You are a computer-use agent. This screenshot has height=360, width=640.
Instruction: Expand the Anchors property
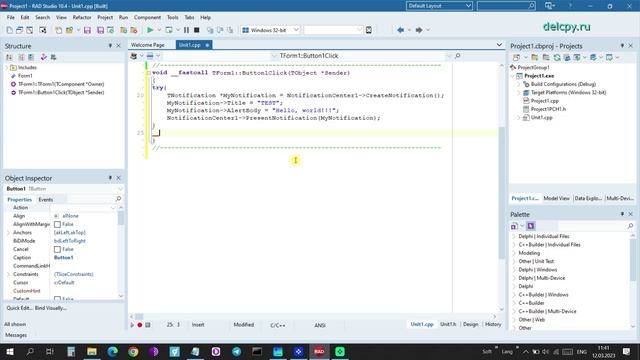pos(9,232)
